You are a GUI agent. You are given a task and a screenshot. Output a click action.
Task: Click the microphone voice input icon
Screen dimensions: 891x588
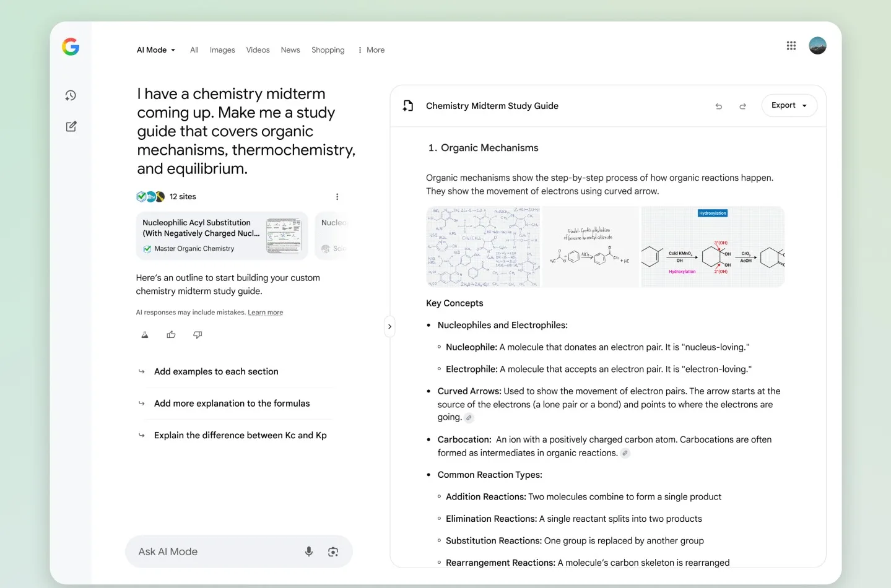tap(309, 551)
